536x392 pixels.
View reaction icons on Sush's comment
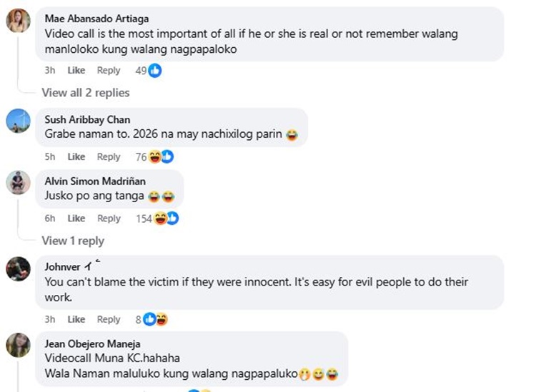tap(161, 157)
